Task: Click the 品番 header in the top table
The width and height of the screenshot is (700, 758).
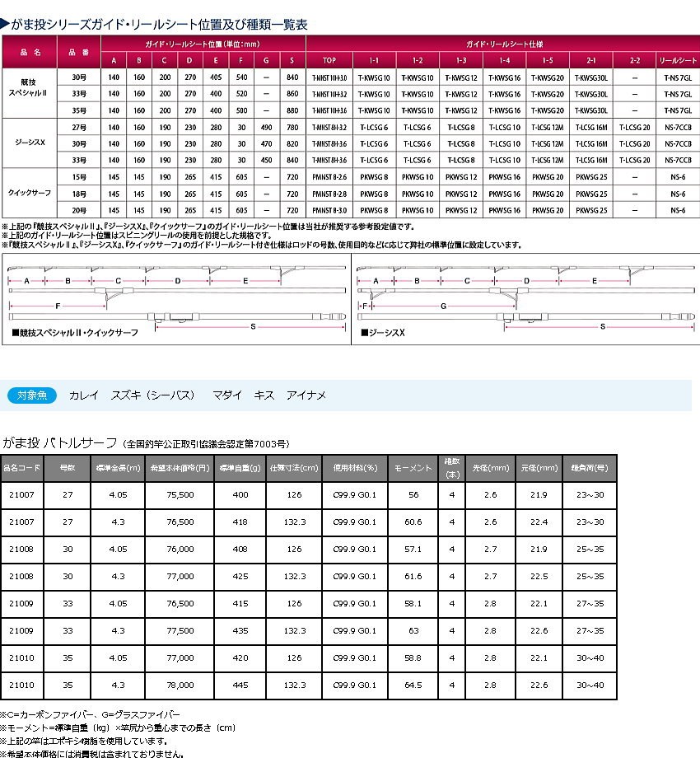Action: [79, 52]
